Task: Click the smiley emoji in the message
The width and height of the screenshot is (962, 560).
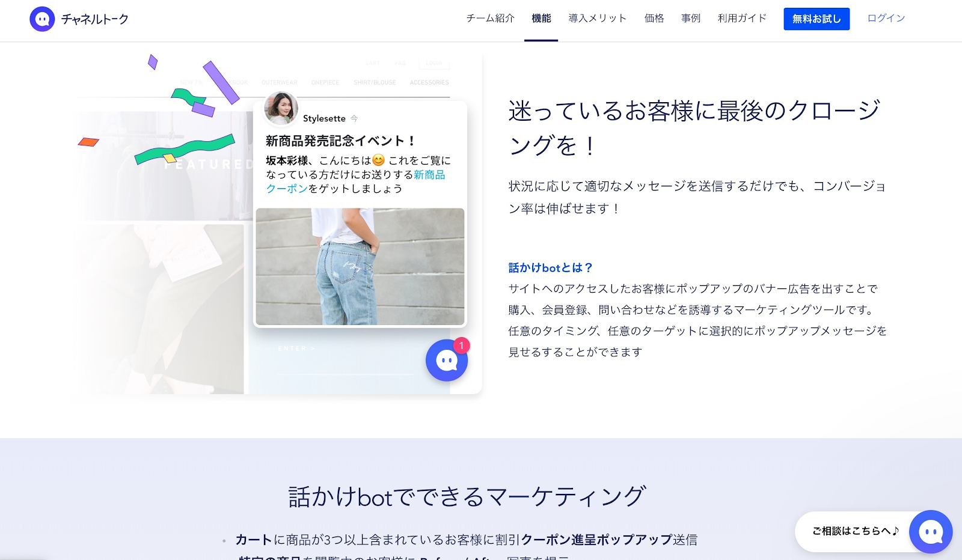Action: (x=378, y=160)
